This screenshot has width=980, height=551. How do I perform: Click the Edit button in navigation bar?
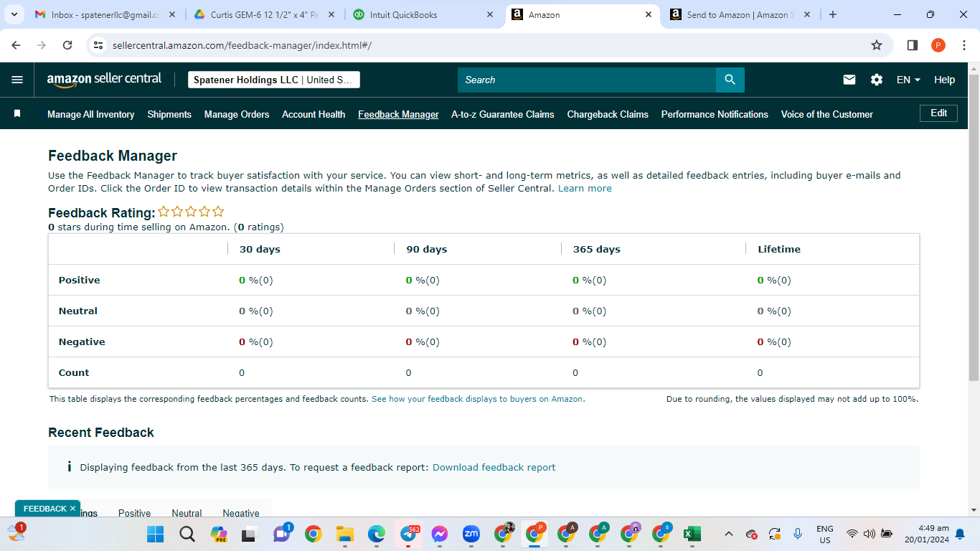pyautogui.click(x=938, y=113)
